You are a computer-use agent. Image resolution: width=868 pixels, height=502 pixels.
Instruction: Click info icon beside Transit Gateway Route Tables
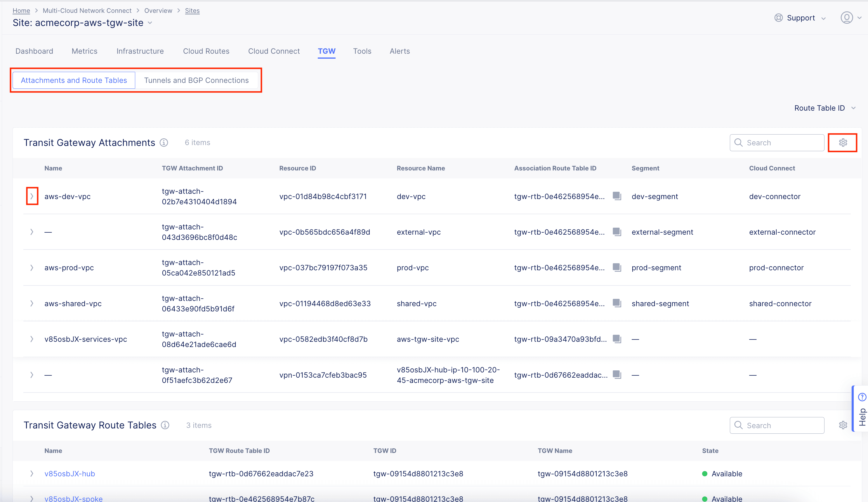165,425
